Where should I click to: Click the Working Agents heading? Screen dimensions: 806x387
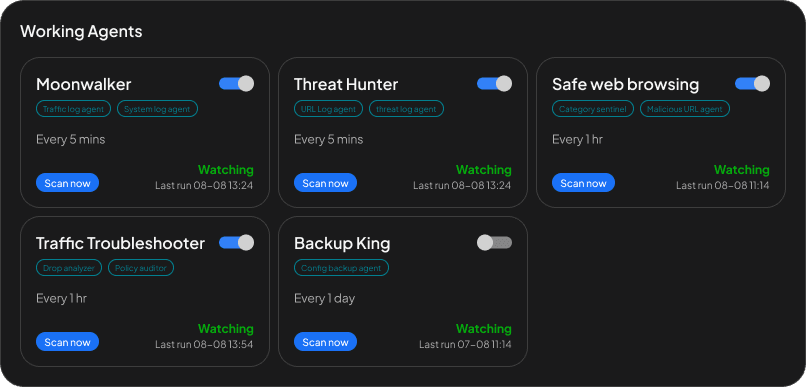click(x=81, y=32)
